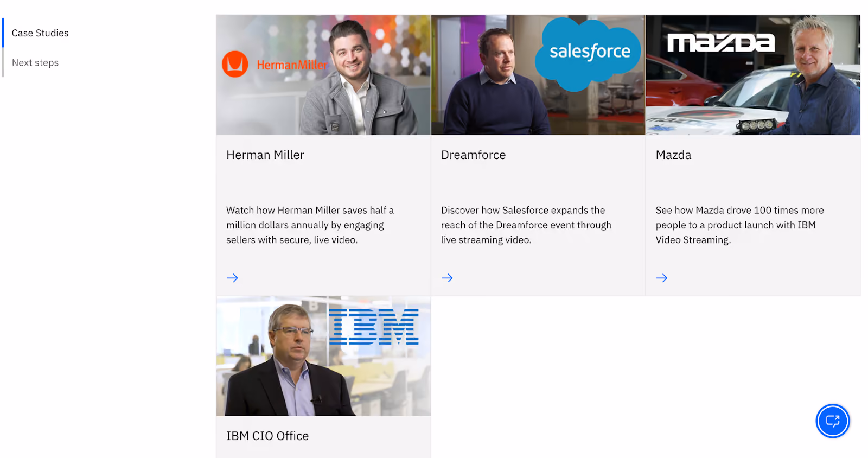
Task: Open the IBM CIO Office card image
Action: [323, 356]
